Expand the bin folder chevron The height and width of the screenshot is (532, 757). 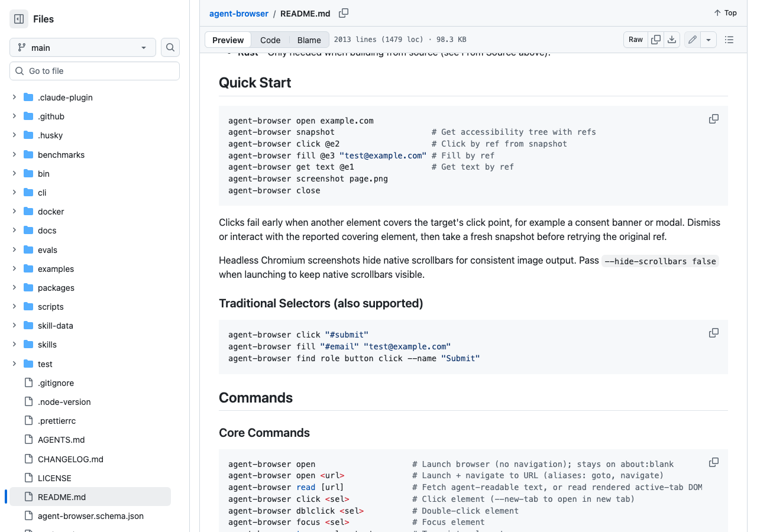(x=14, y=173)
